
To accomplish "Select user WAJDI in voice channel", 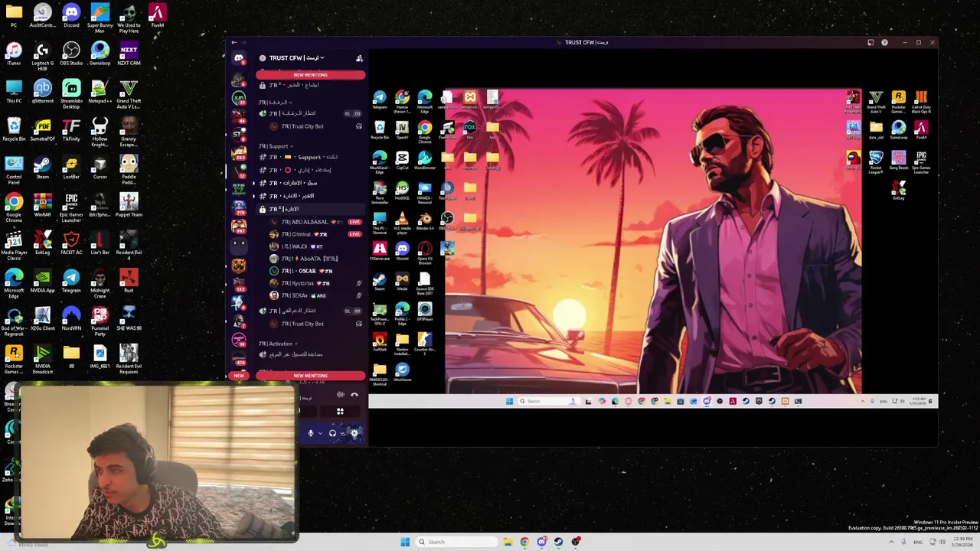I will pos(316,246).
